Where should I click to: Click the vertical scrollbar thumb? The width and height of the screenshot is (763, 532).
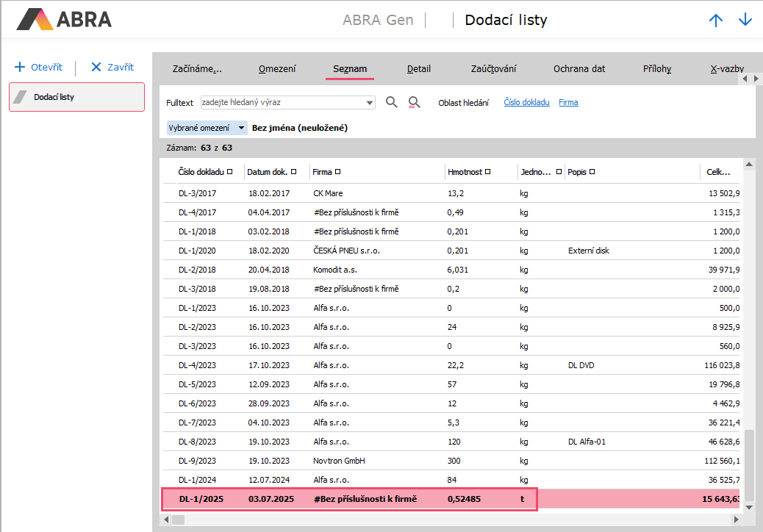tap(749, 464)
